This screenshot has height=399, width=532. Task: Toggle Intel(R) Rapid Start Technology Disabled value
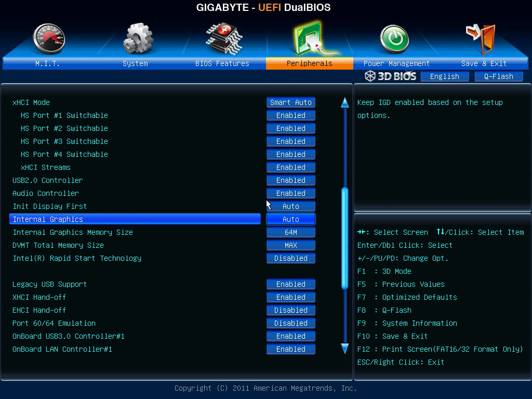291,258
